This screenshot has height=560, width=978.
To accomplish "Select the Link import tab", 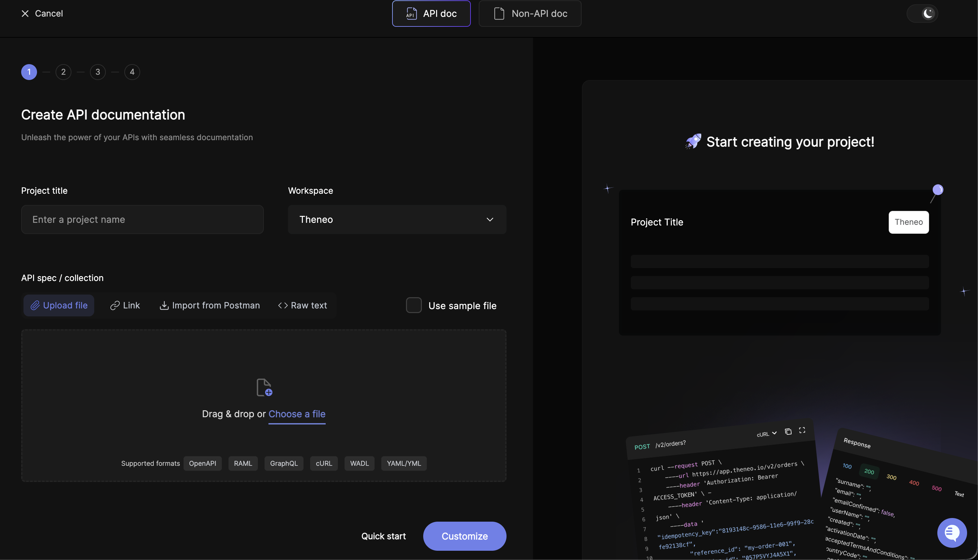I will pos(125,305).
